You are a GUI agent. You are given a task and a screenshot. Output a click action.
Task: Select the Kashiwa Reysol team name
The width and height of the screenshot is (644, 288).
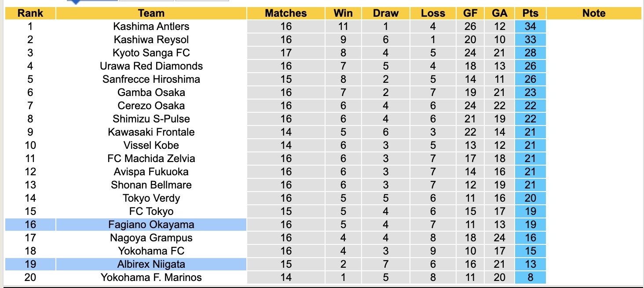point(151,40)
